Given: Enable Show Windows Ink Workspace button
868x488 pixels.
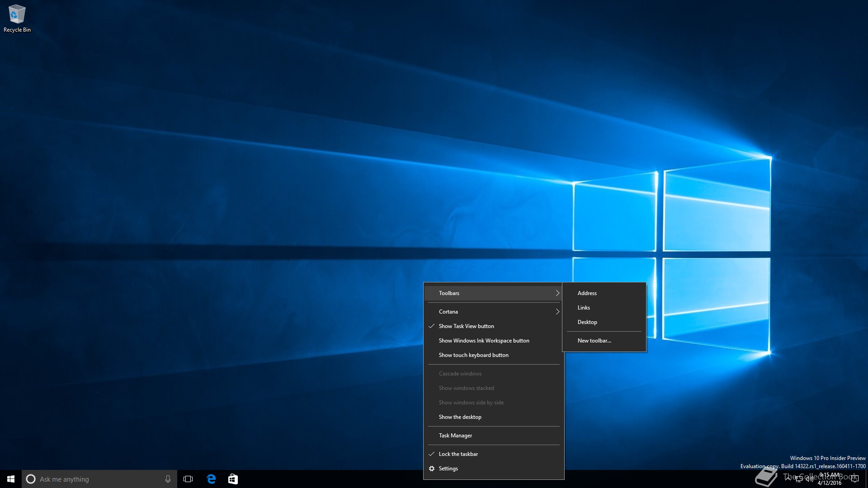Looking at the screenshot, I should [x=494, y=341].
